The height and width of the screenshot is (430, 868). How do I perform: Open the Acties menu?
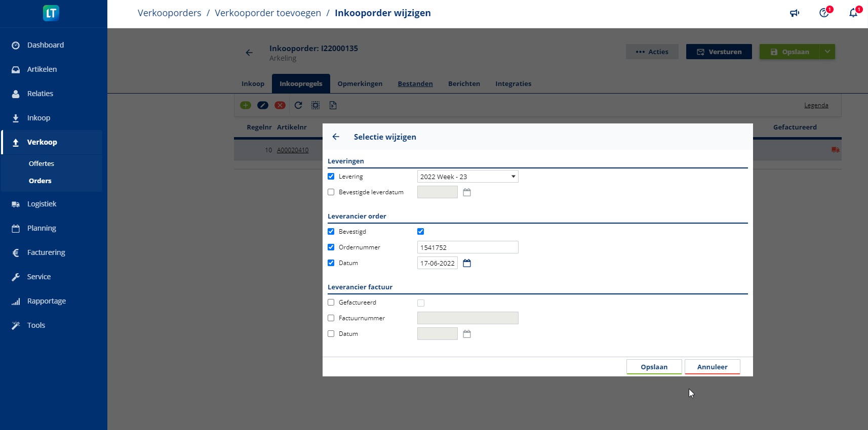point(652,52)
